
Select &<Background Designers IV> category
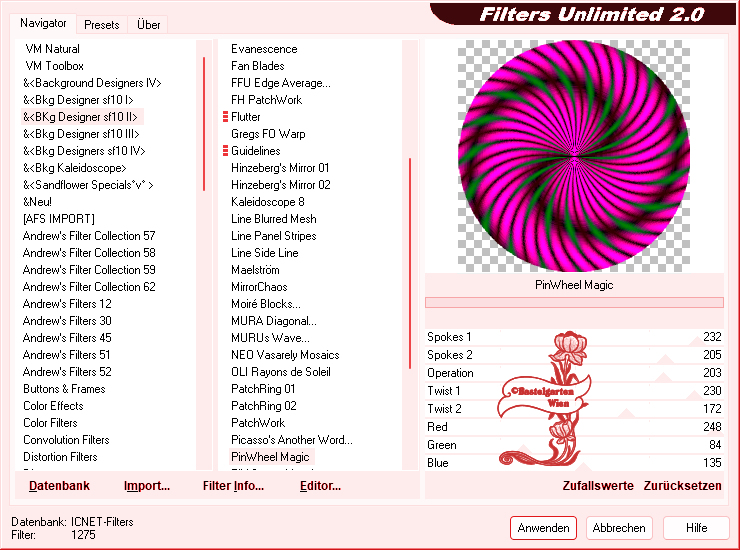click(x=92, y=83)
